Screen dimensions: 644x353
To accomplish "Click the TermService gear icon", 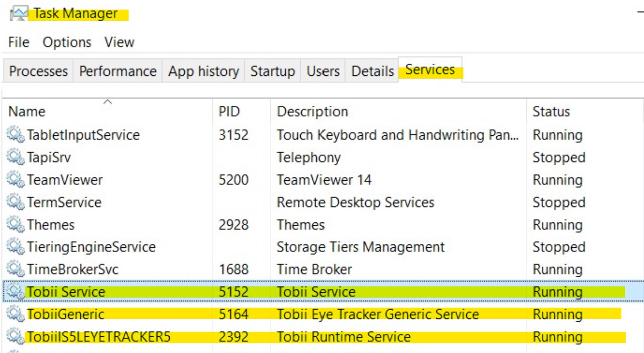I will pyautogui.click(x=15, y=202).
